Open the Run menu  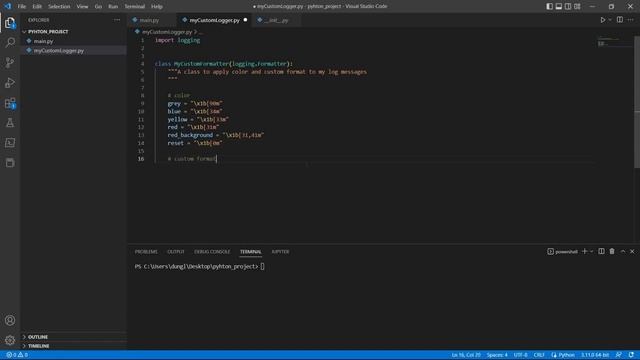click(113, 7)
